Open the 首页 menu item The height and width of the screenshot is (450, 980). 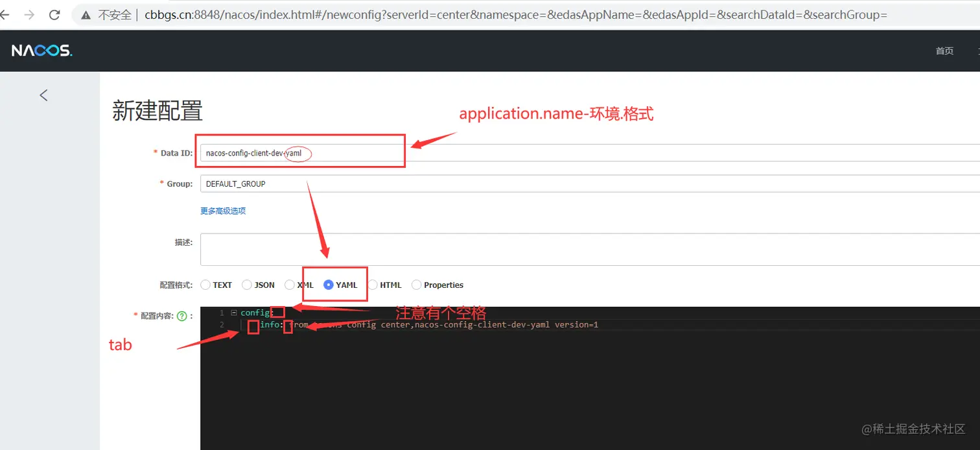tap(944, 51)
